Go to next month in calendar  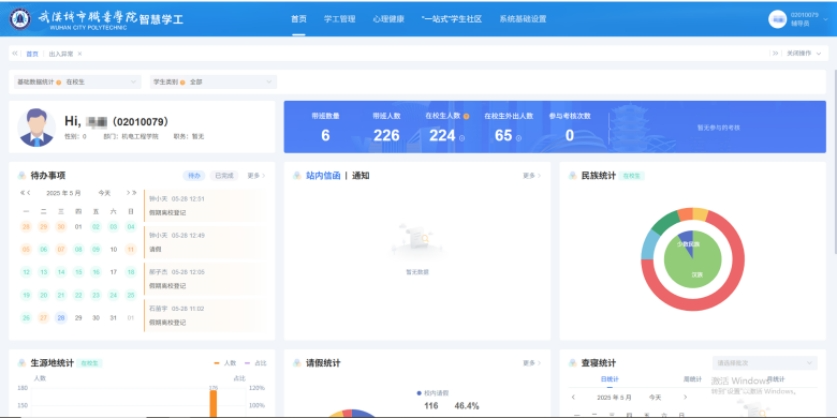point(128,193)
